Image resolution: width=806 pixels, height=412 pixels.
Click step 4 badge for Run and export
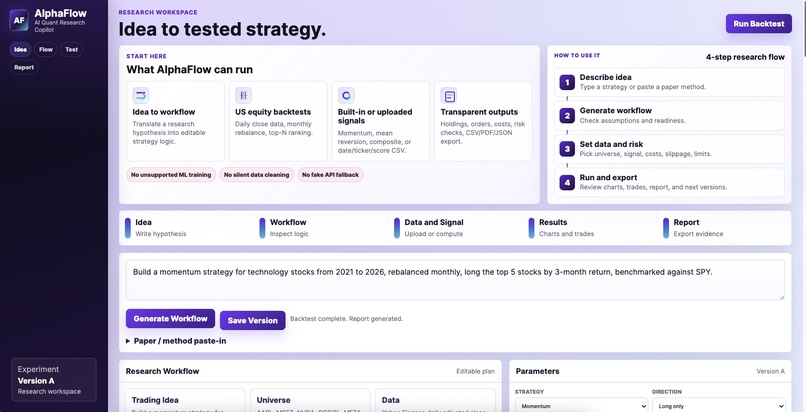click(567, 182)
